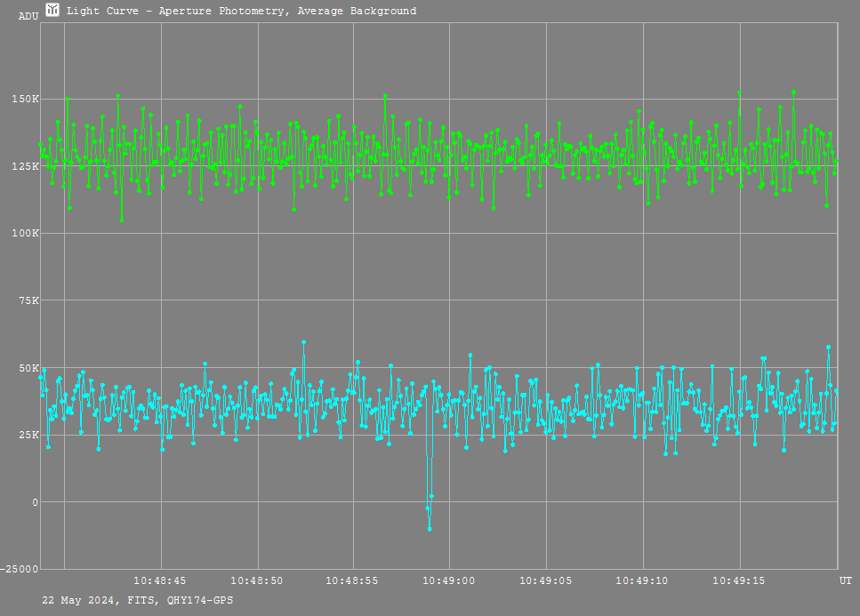Click the 25K y-axis label
860x616 pixels.
[29, 436]
